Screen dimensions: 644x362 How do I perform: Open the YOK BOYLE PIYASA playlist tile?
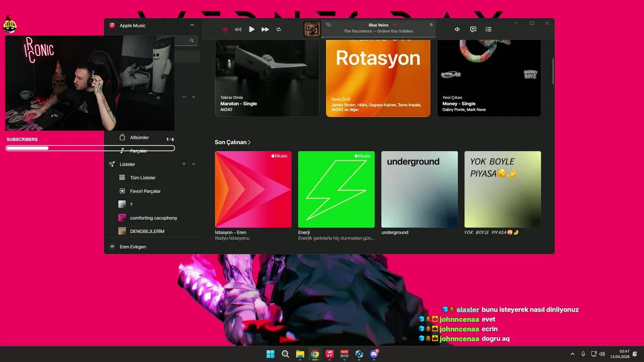(x=503, y=190)
